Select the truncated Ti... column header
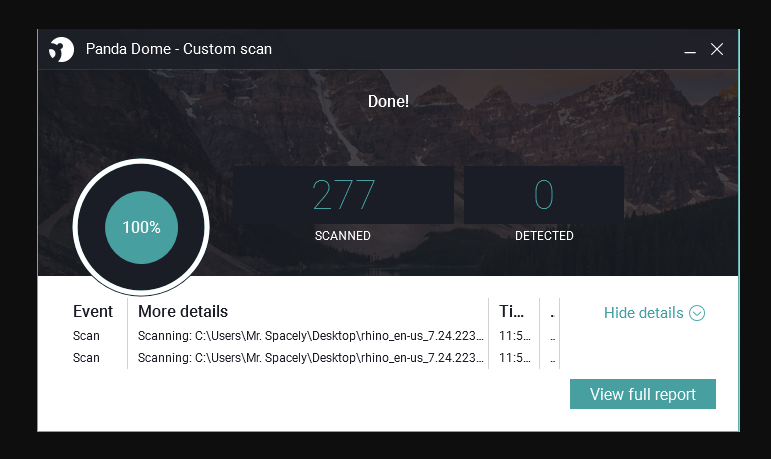The image size is (771, 459). [x=511, y=311]
